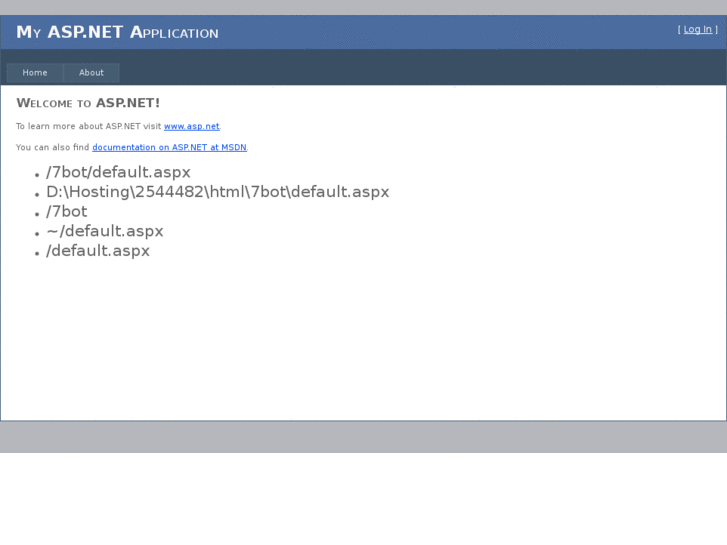
Task: Select the D:\Hosting\2544482 path list entry
Action: [217, 192]
